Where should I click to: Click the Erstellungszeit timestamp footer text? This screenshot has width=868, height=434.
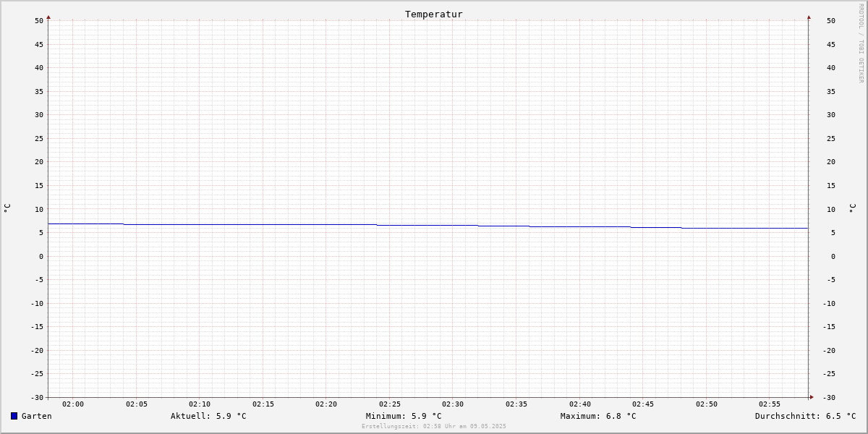click(434, 426)
